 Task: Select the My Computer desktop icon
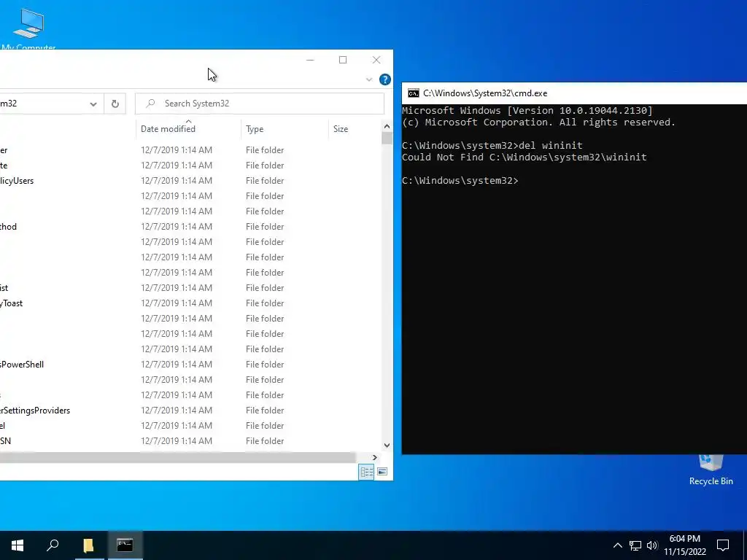coord(28,28)
